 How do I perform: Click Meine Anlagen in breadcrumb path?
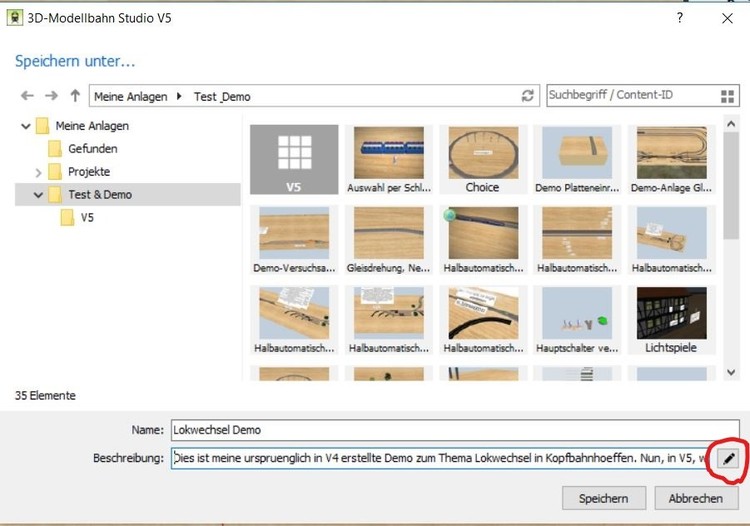pyautogui.click(x=130, y=97)
